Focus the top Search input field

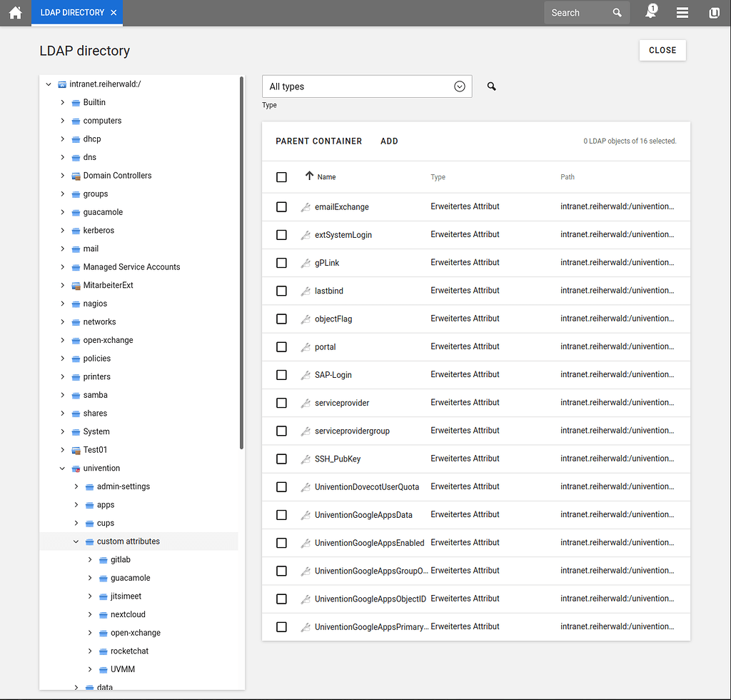click(x=580, y=13)
